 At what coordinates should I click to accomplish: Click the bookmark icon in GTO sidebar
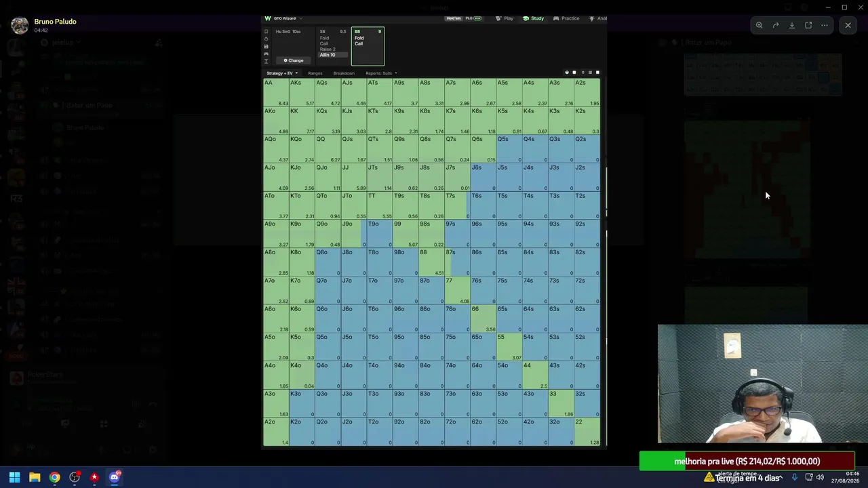click(266, 32)
